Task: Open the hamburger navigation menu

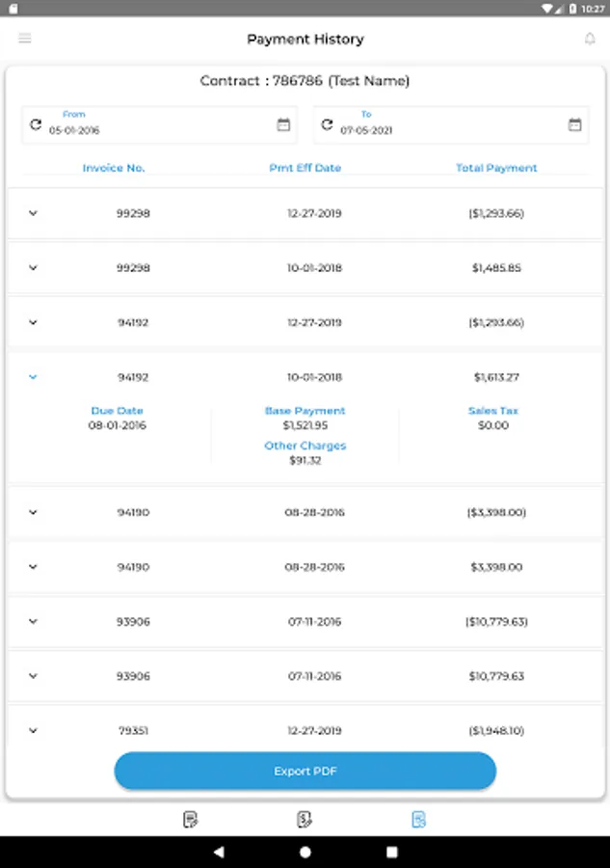Action: click(25, 39)
